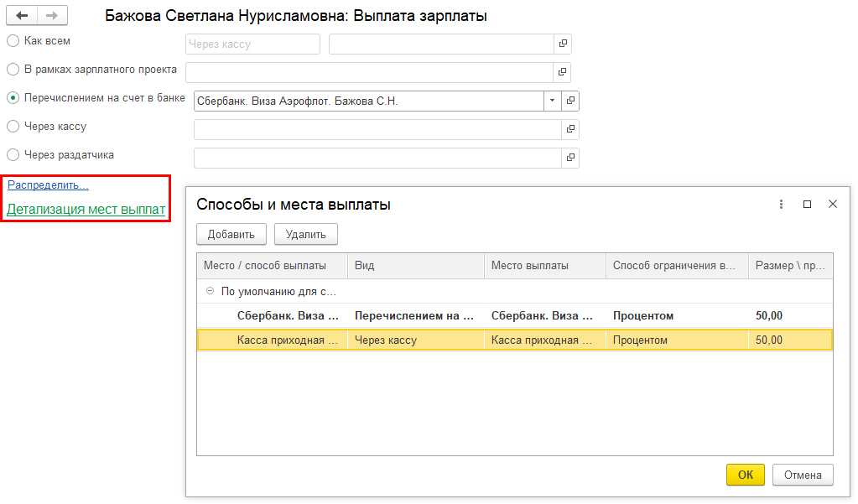
Task: Click the back navigation arrow
Action: (23, 16)
